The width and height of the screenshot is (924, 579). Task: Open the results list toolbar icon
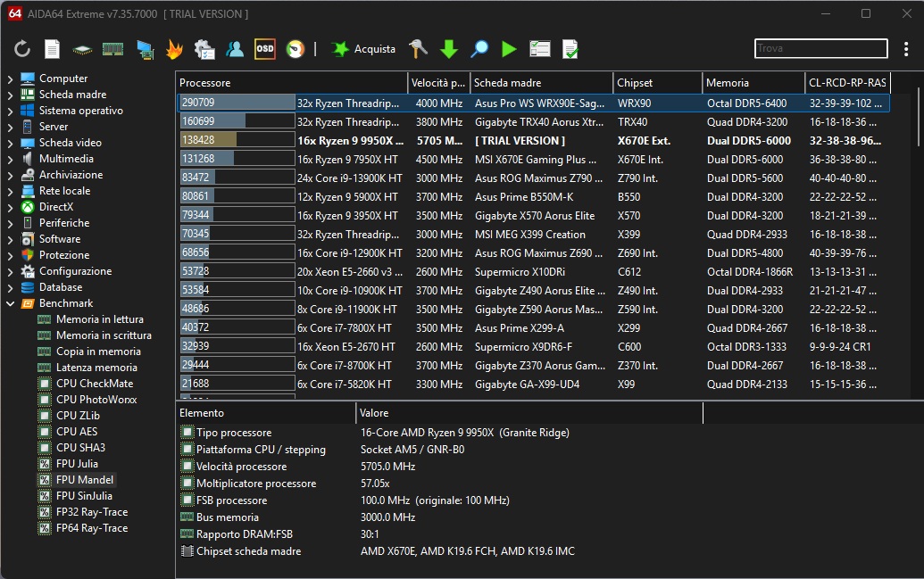(540, 49)
